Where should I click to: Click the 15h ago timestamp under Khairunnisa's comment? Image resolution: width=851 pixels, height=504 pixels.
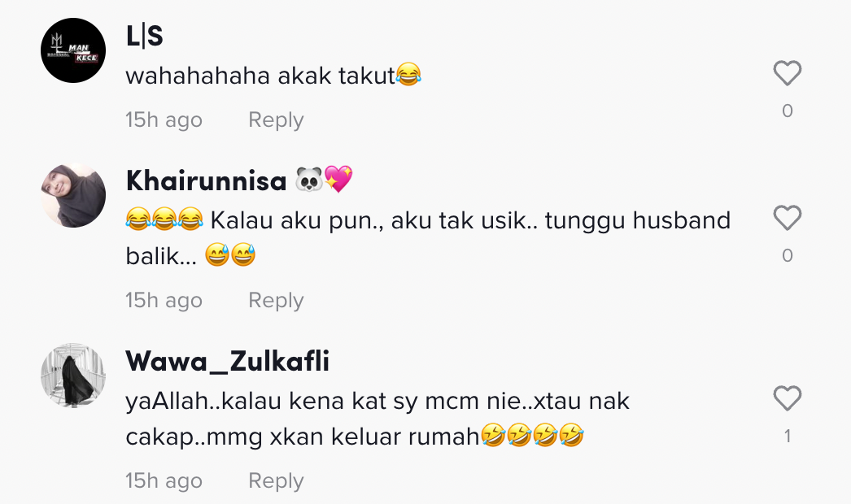click(164, 301)
